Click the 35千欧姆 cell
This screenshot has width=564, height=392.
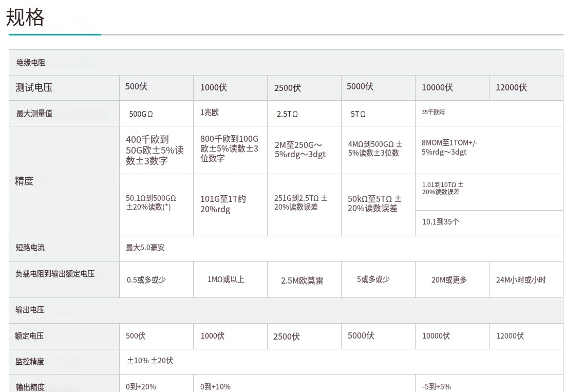pyautogui.click(x=433, y=111)
